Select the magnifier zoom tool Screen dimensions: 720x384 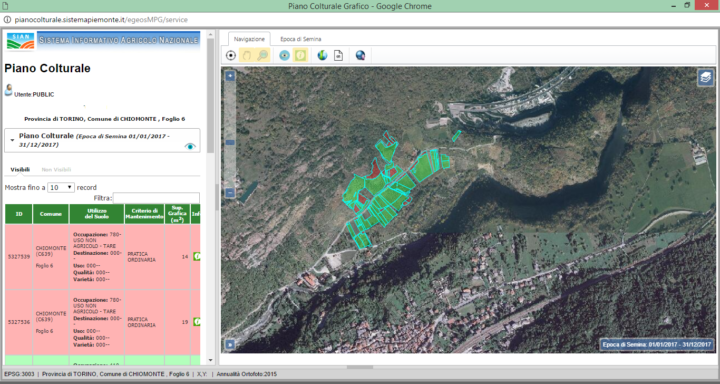262,56
